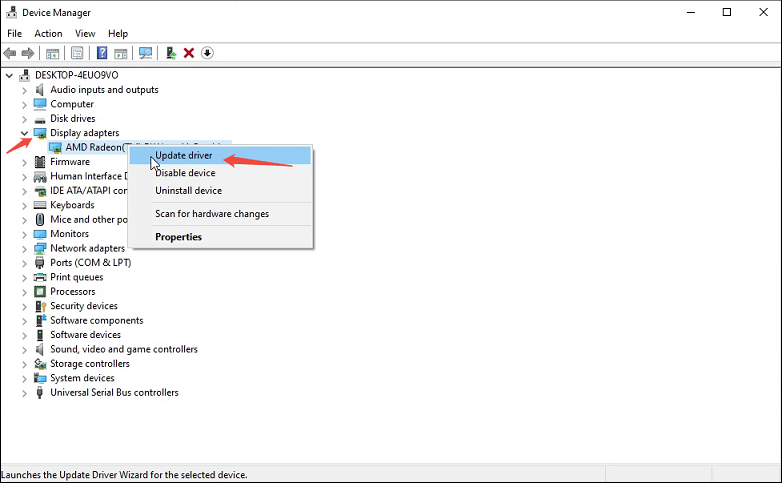Select the Print queues row

[x=76, y=277]
